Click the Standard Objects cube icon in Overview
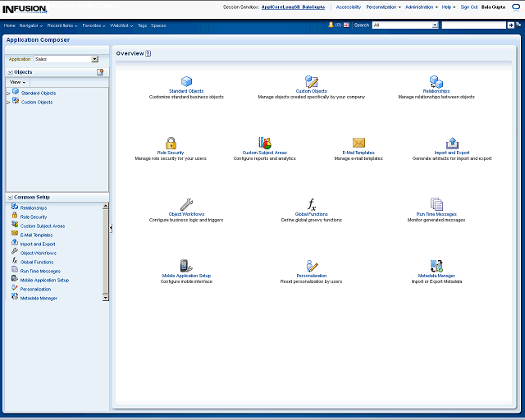525x420 pixels. [186, 81]
